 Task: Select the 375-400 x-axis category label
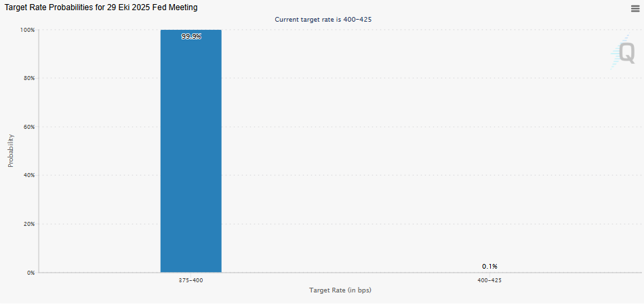tap(190, 280)
